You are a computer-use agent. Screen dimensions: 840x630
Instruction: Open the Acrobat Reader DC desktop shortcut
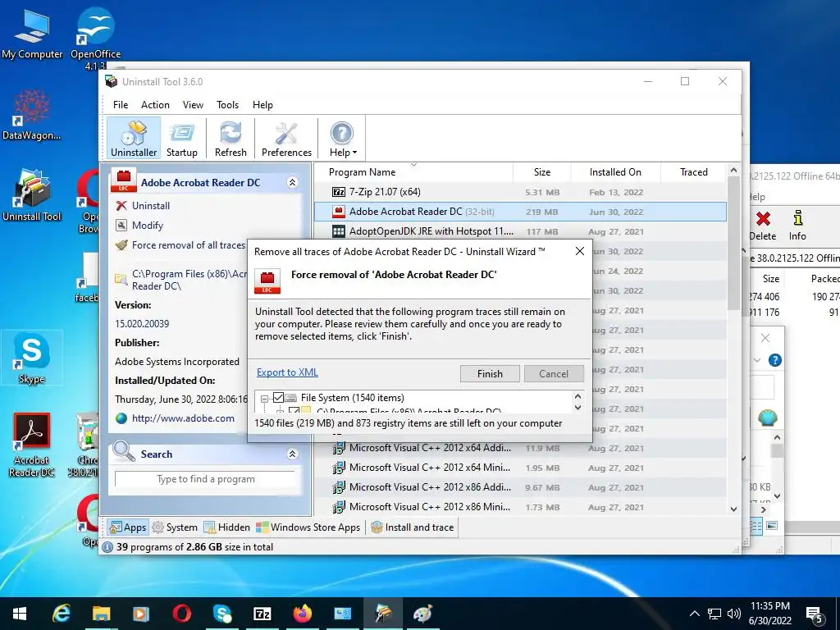click(x=32, y=445)
